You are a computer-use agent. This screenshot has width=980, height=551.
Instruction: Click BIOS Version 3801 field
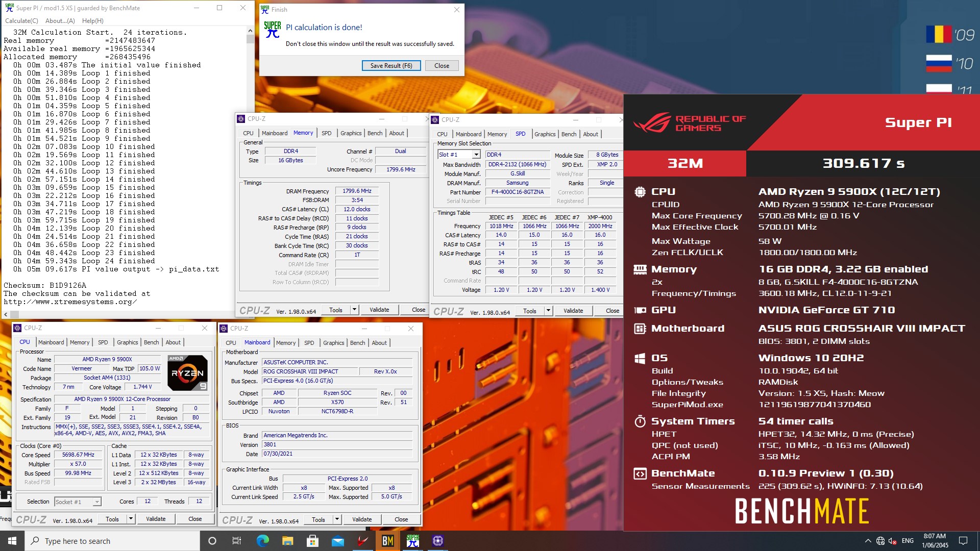[337, 444]
